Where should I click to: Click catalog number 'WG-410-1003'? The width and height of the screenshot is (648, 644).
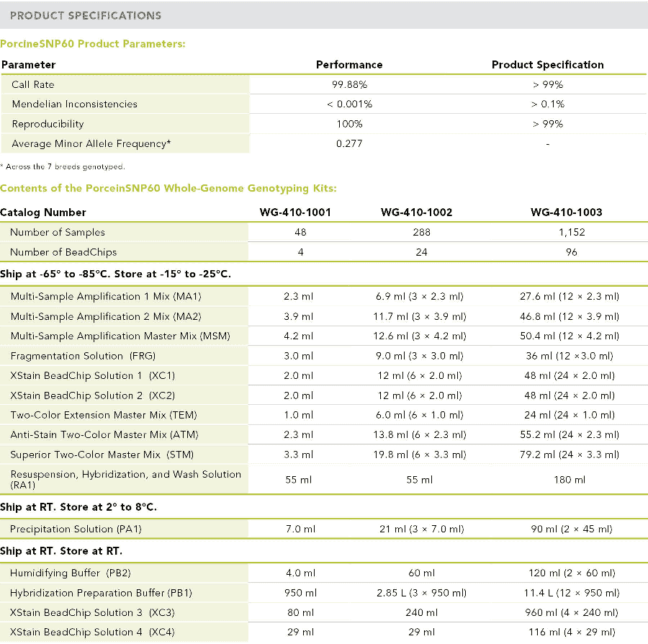point(566,212)
